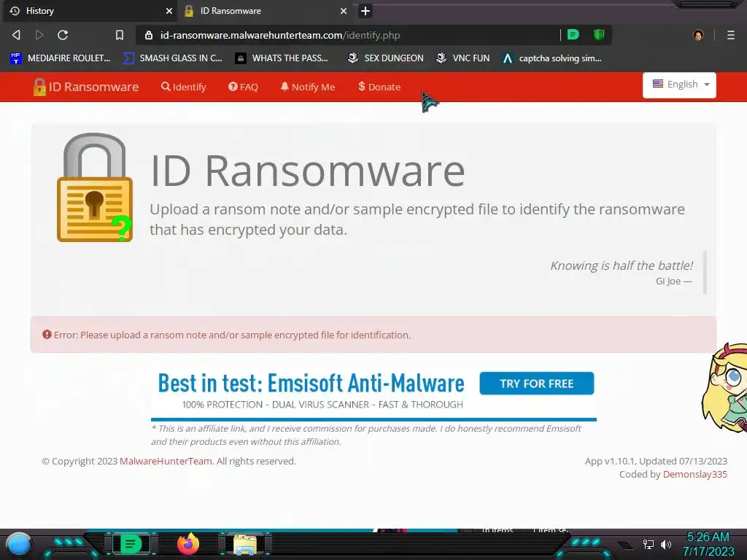Viewport: 747px width, 560px height.
Task: Expand the English language dropdown
Action: click(679, 85)
